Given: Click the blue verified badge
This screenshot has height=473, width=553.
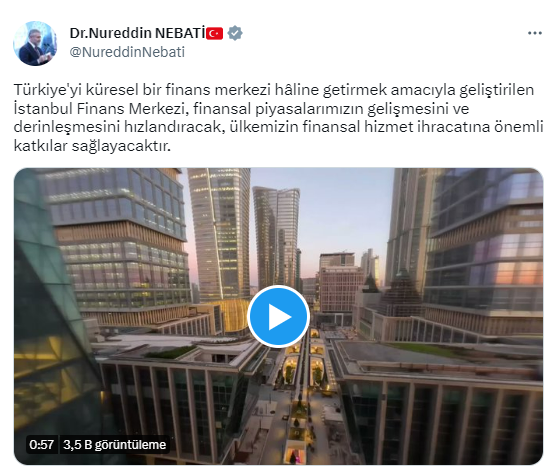Looking at the screenshot, I should (235, 33).
